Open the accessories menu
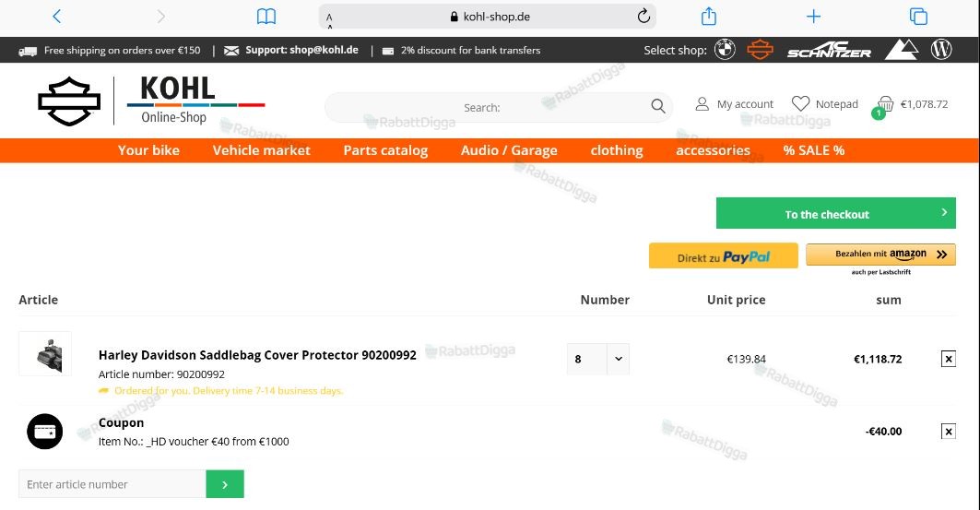The width and height of the screenshot is (980, 510). tap(714, 150)
